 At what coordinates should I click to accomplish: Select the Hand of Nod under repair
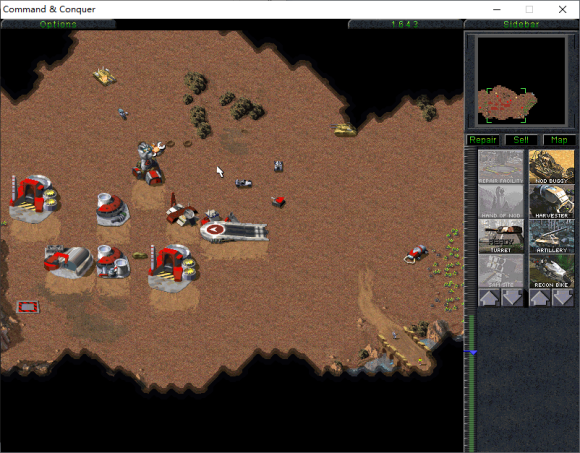(x=148, y=164)
